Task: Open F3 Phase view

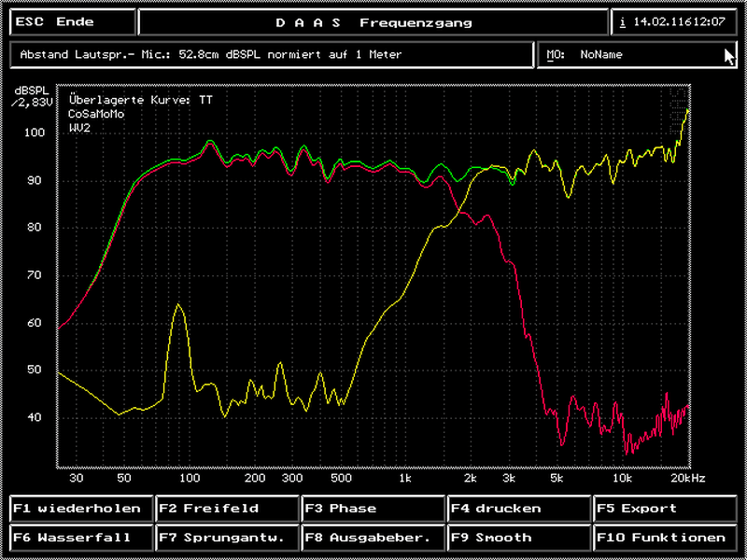Action: point(373,509)
